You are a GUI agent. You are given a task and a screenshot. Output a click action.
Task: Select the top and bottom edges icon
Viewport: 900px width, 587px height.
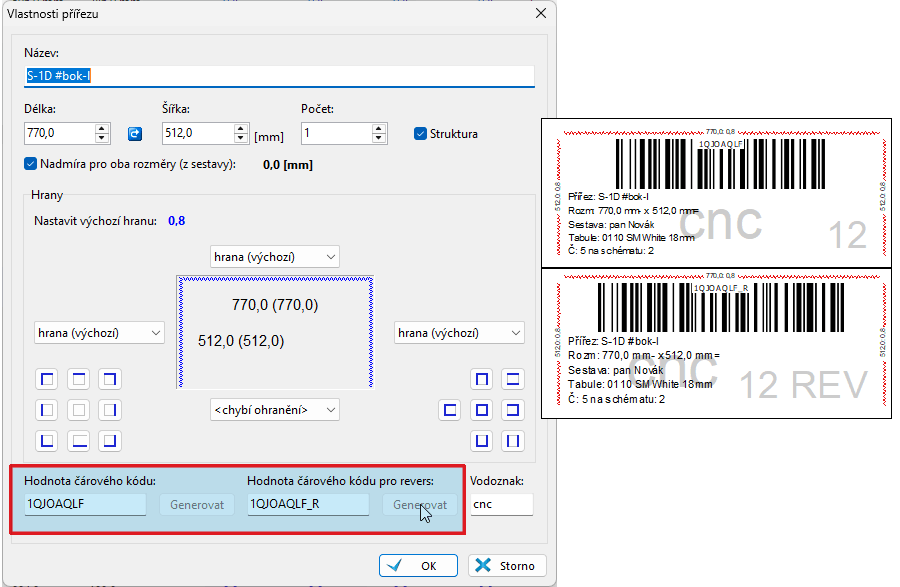[x=513, y=379]
